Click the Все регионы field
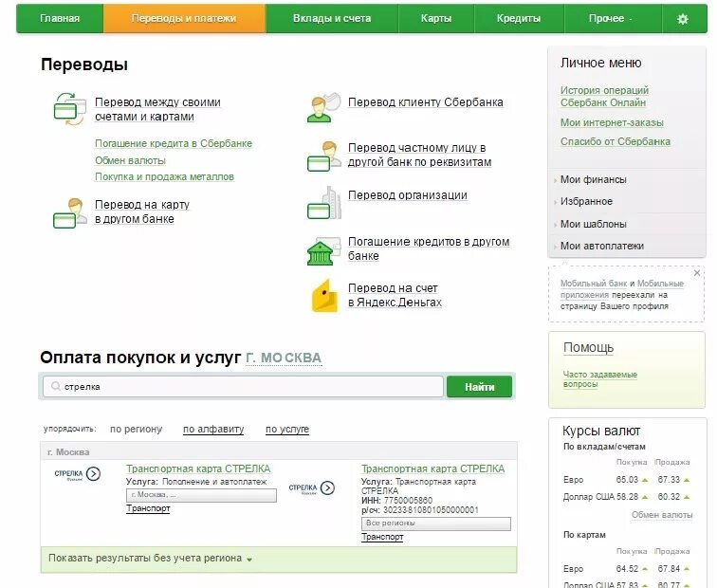The image size is (717, 588). pyautogui.click(x=435, y=524)
